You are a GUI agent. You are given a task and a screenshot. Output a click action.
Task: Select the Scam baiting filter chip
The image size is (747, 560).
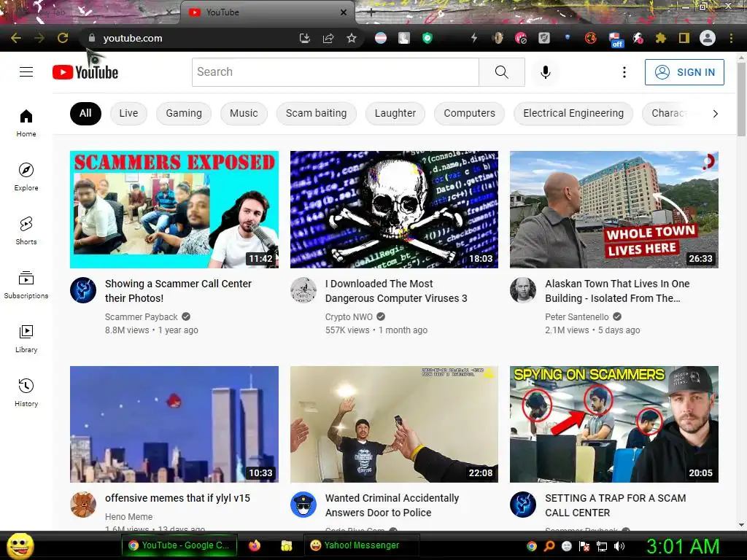(x=317, y=113)
